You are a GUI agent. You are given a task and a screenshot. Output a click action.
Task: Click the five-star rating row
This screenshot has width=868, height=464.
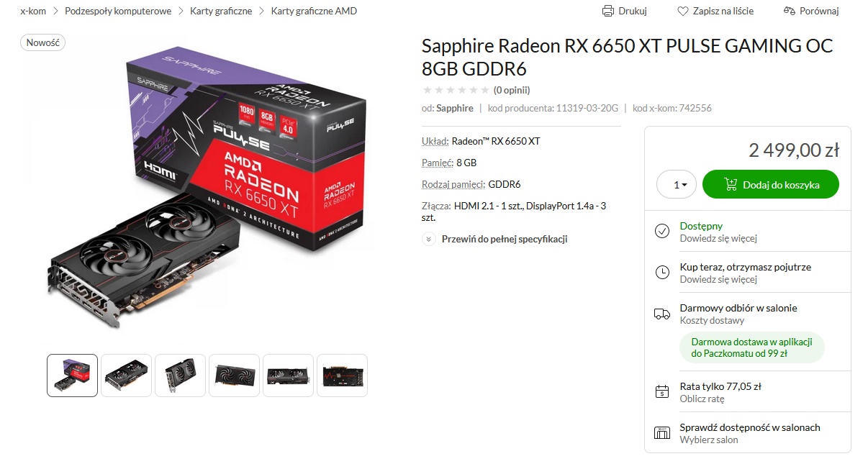(x=456, y=90)
